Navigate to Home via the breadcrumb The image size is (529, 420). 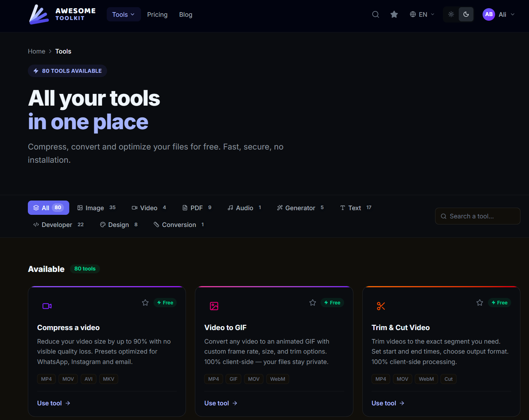36,51
